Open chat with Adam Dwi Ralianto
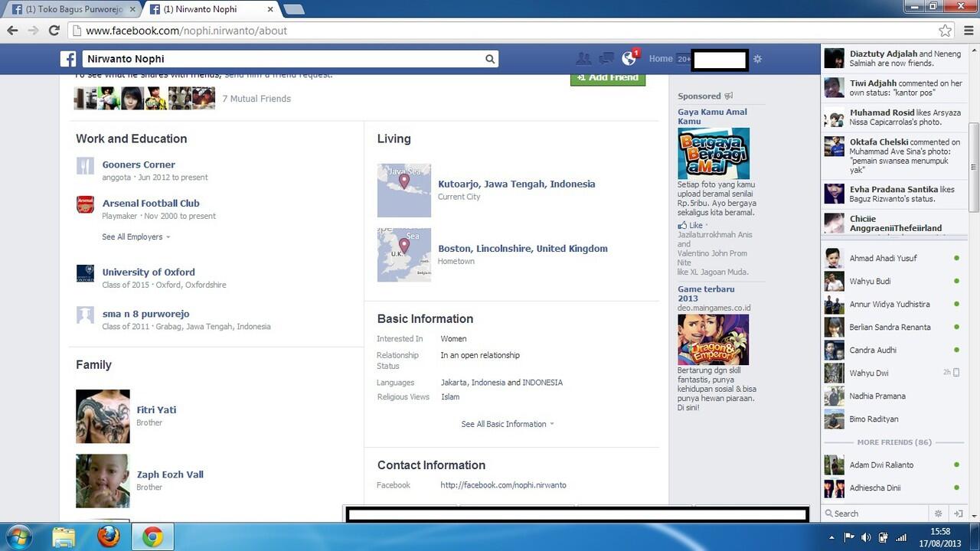The width and height of the screenshot is (980, 551). click(x=892, y=465)
